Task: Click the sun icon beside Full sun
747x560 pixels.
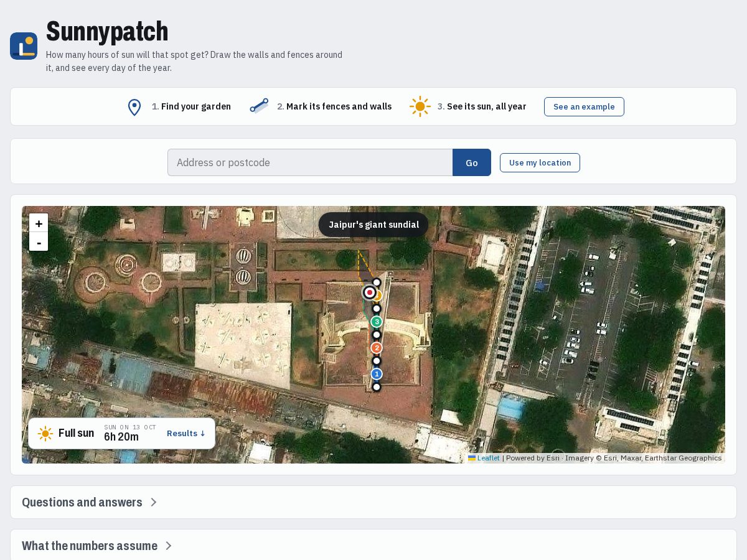Action: click(45, 434)
